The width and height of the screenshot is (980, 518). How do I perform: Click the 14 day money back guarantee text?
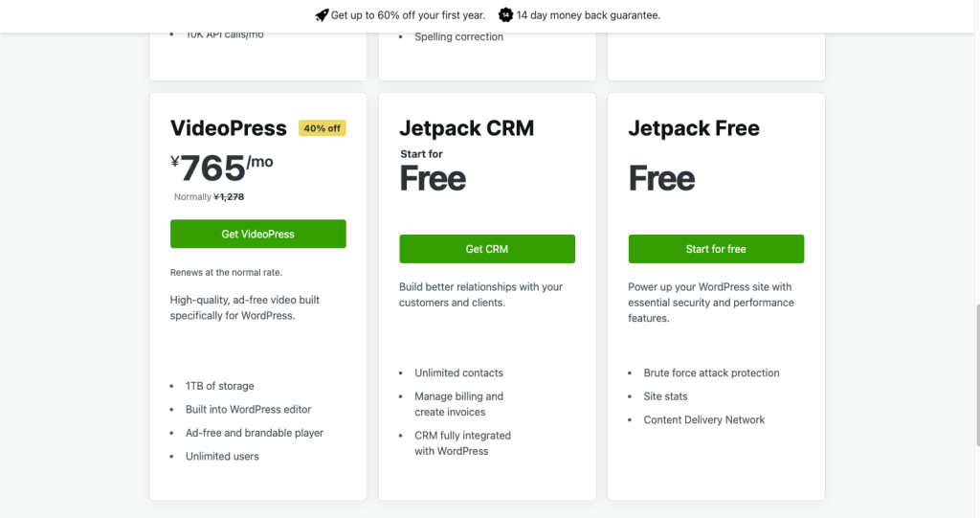pyautogui.click(x=589, y=15)
